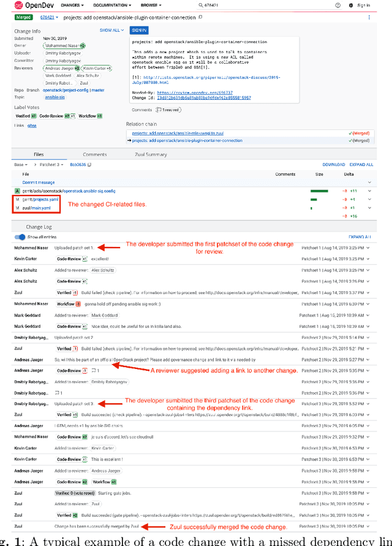
Task: Click the '1 resolved' comments chip
Action: 168,110
